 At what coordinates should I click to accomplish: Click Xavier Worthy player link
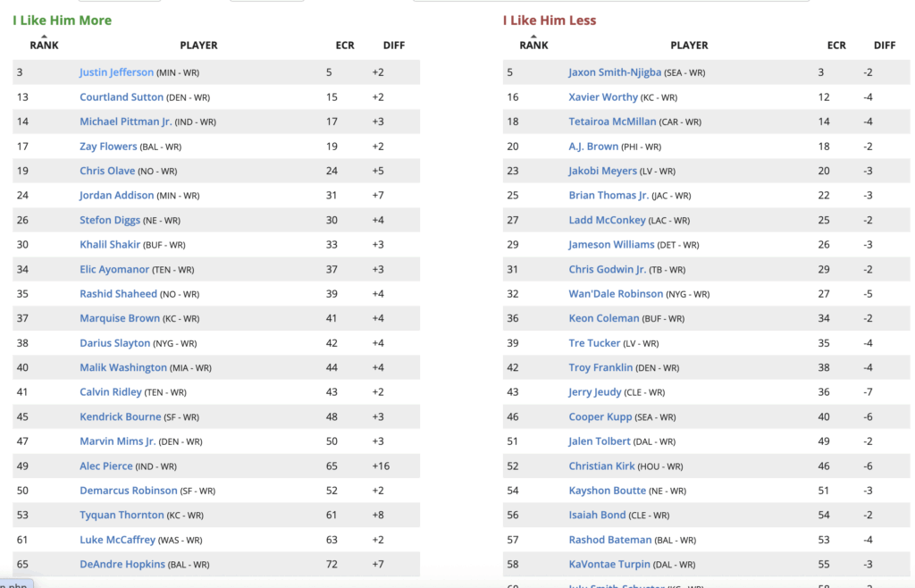[603, 97]
